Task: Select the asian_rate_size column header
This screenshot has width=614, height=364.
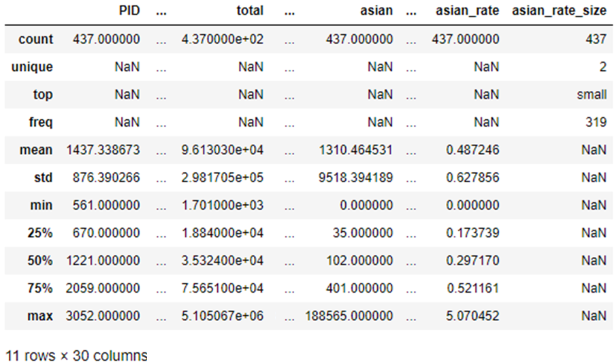Action: tap(559, 11)
